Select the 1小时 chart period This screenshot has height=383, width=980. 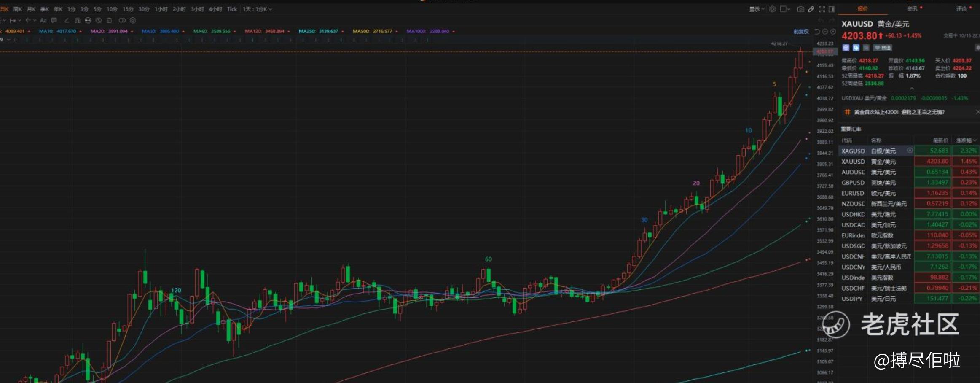tap(161, 9)
